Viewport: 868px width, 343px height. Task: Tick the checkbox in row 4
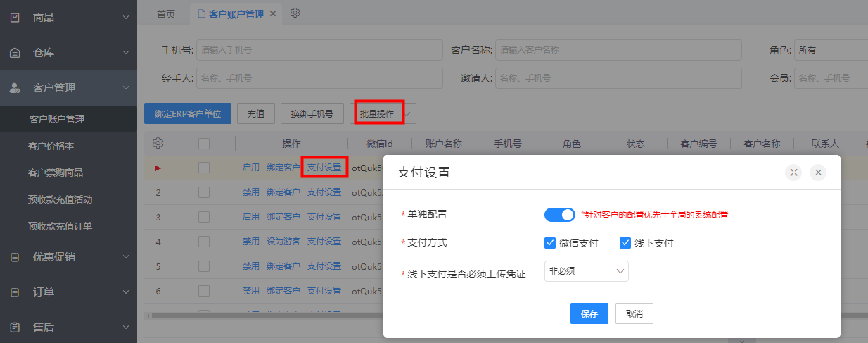pos(204,242)
